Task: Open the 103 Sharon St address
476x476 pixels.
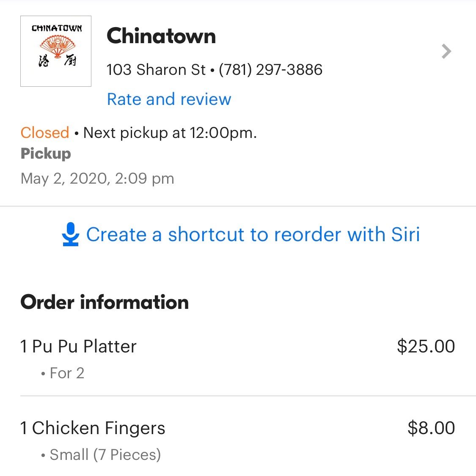Action: point(156,69)
